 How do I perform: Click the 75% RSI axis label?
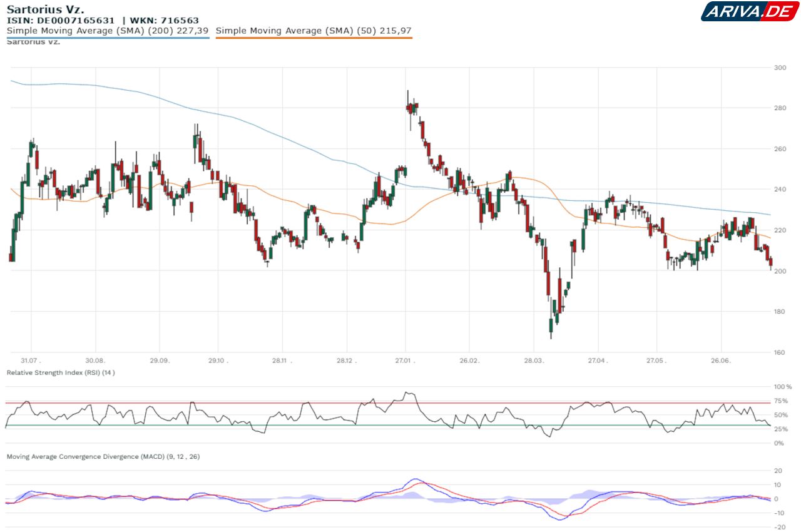(x=781, y=401)
